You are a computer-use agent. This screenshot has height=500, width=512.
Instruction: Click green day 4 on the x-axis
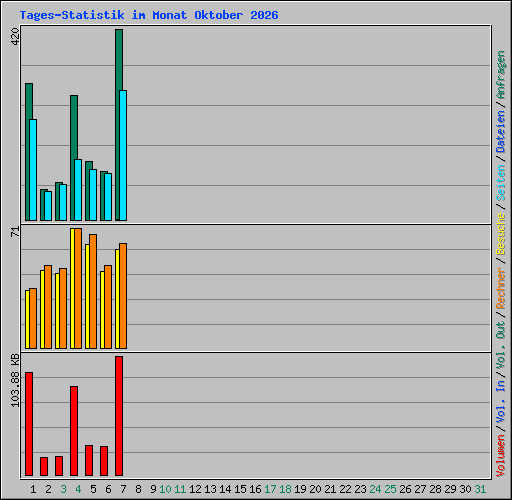click(x=78, y=489)
